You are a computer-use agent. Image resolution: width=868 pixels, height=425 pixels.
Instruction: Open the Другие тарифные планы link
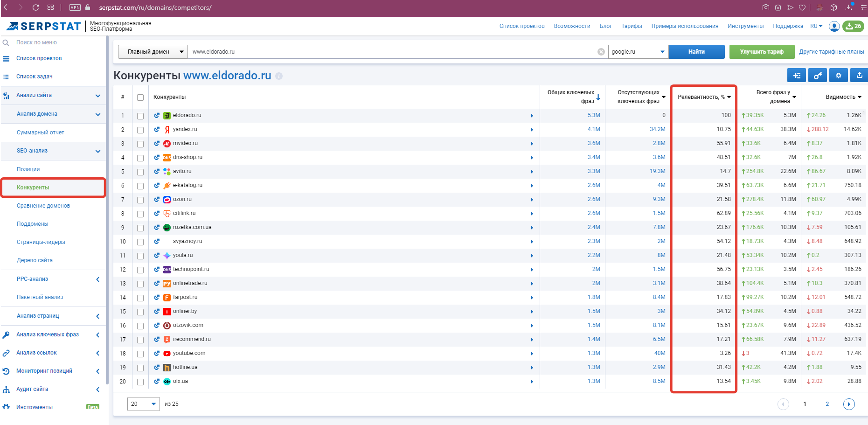[x=832, y=52]
